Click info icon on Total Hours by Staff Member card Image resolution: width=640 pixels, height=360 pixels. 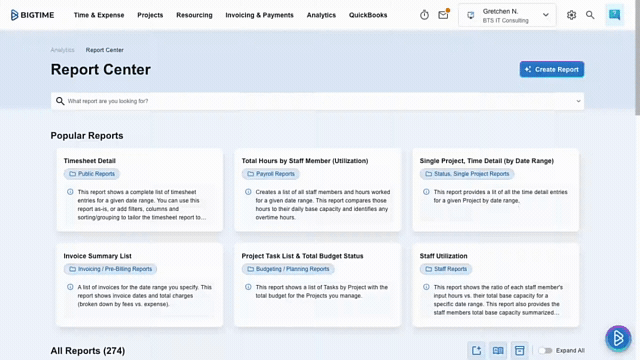(x=248, y=192)
